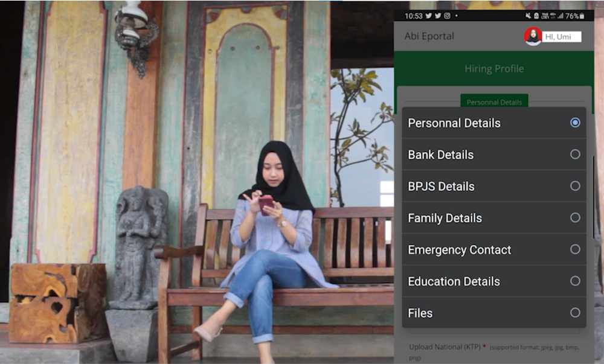Screen dimensions: 604x364
Task: Tap the Instagram notification icon
Action: point(447,16)
